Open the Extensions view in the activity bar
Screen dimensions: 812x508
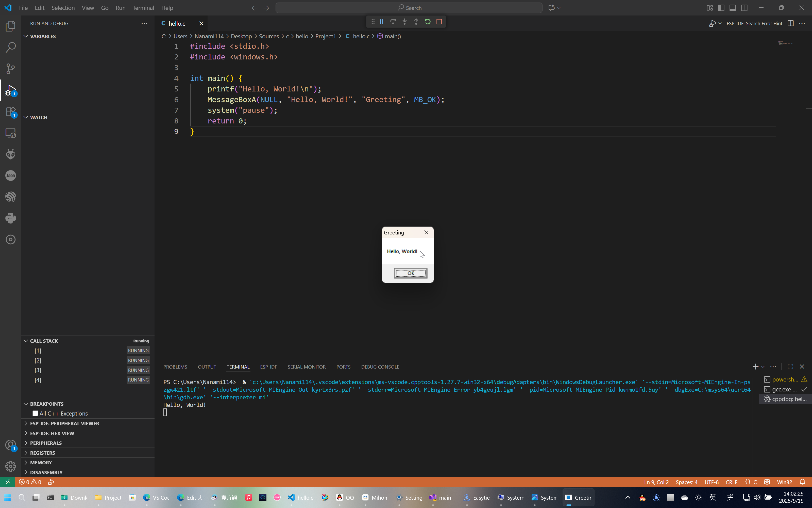[11, 112]
